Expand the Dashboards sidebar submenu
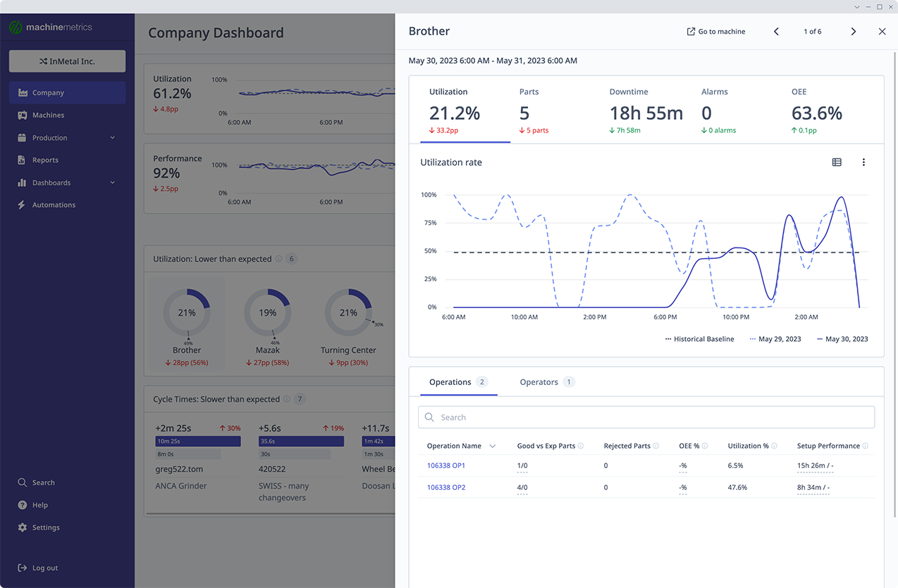Image resolution: width=898 pixels, height=588 pixels. click(x=113, y=183)
